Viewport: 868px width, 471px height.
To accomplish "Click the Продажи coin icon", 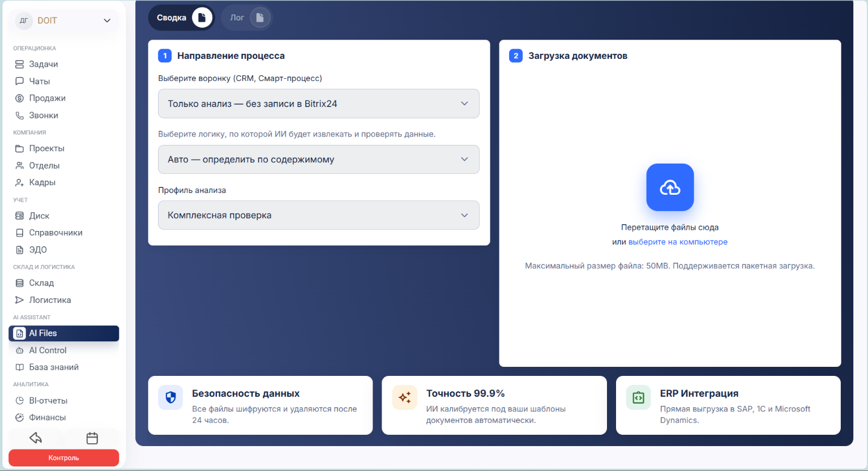I will [x=19, y=98].
